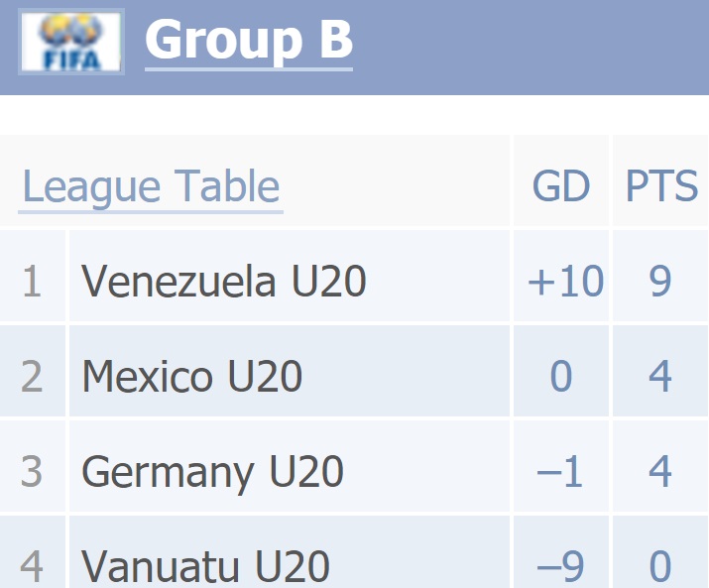Click Germany's –1 goal difference value

[x=559, y=471]
